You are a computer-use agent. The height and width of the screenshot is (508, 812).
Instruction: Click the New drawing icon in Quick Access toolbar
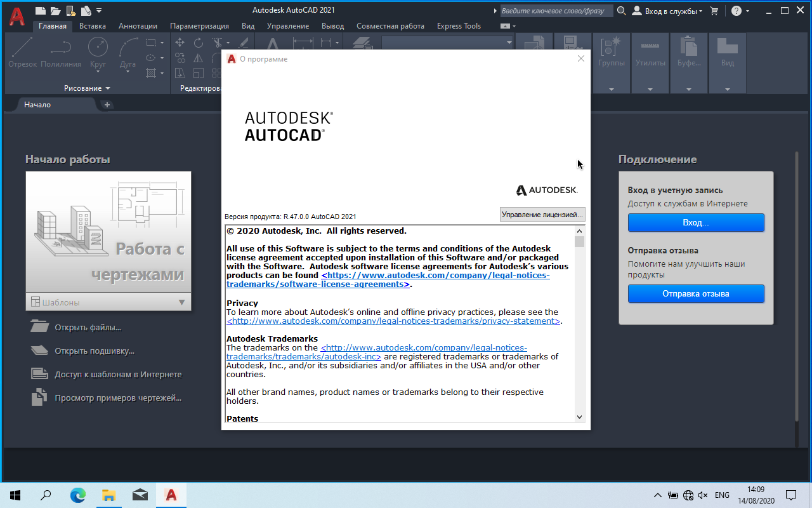[x=41, y=11]
